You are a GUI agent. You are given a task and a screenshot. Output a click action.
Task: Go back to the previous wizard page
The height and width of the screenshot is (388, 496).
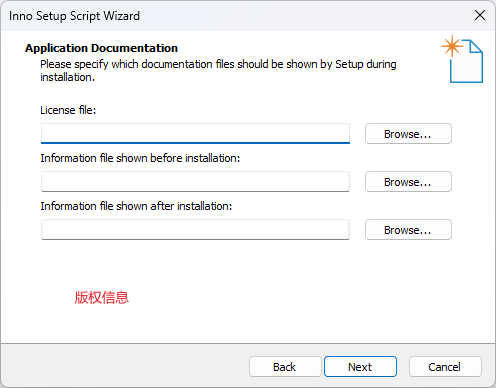285,367
